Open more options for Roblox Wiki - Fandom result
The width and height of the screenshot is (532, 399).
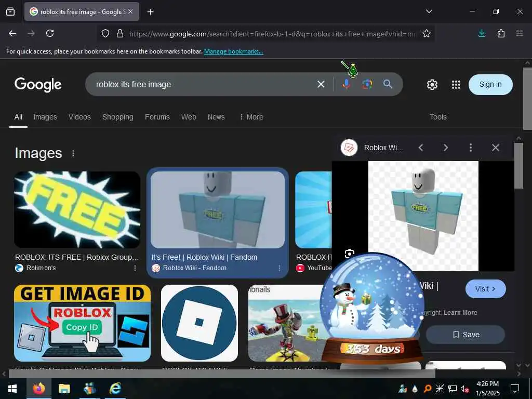point(279,268)
